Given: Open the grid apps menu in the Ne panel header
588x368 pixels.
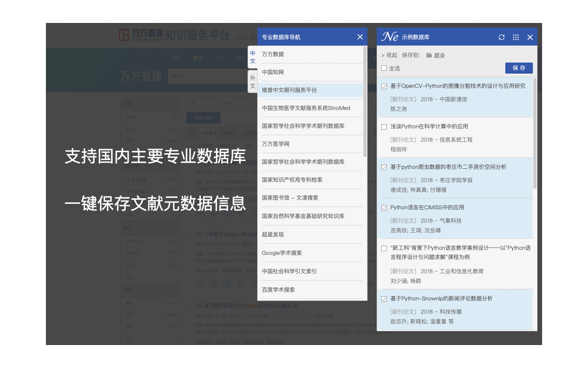Looking at the screenshot, I should pos(515,37).
